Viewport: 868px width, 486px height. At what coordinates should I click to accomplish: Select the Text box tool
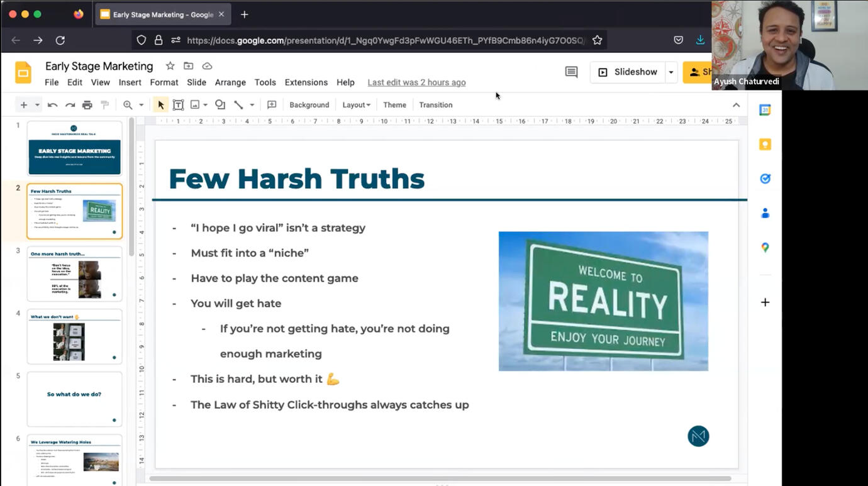pyautogui.click(x=178, y=105)
